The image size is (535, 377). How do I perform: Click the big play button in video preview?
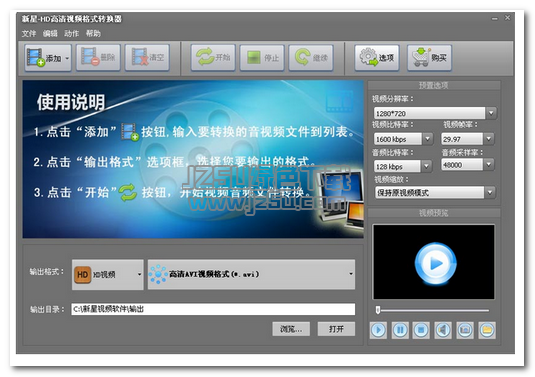tap(435, 263)
